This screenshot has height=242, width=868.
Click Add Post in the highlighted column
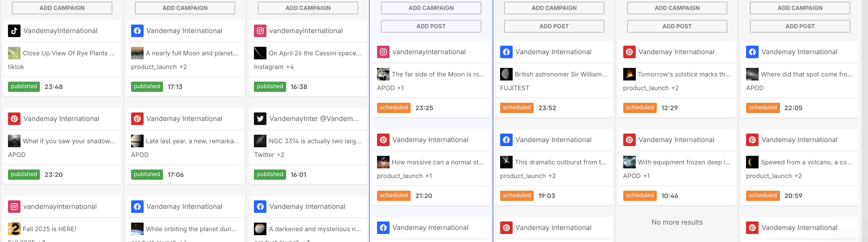click(x=431, y=26)
